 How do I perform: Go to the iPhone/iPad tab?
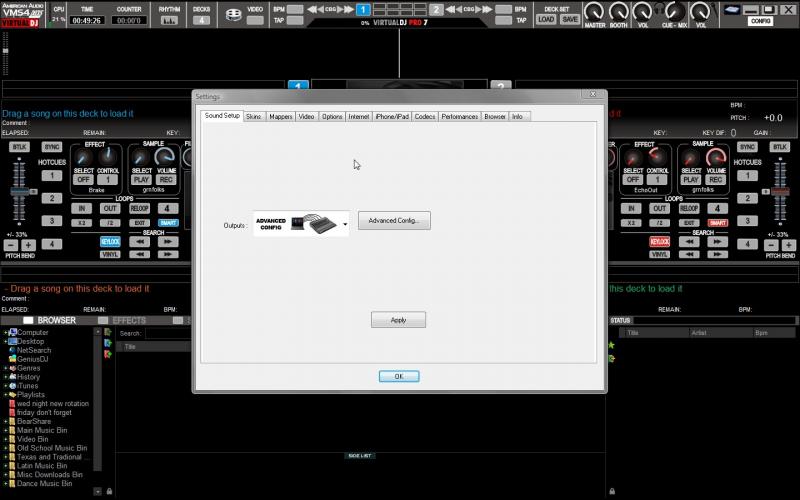392,117
